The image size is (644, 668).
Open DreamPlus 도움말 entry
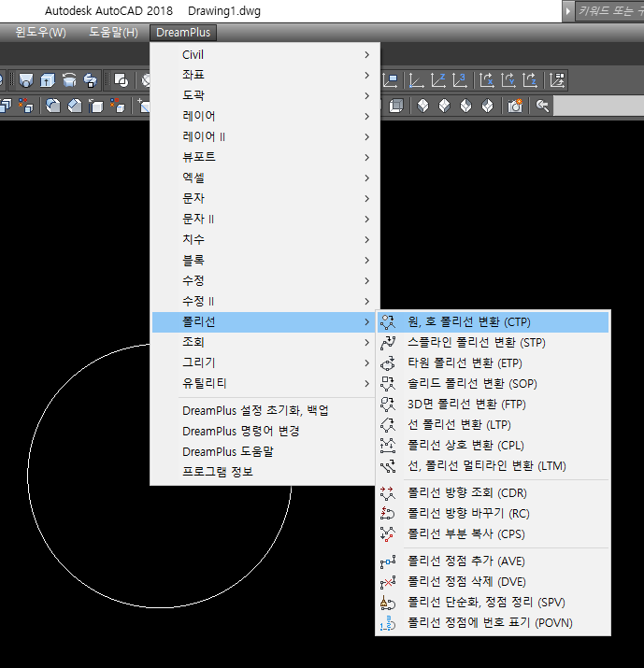pyautogui.click(x=264, y=451)
